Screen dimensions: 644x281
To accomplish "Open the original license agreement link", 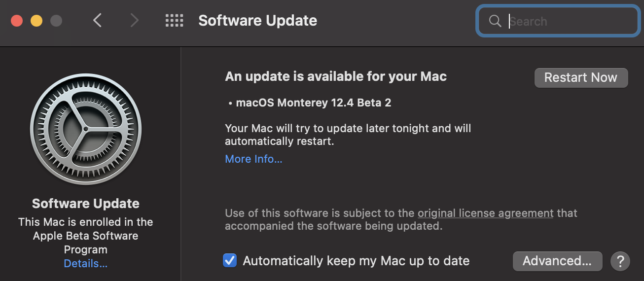I will click(485, 213).
